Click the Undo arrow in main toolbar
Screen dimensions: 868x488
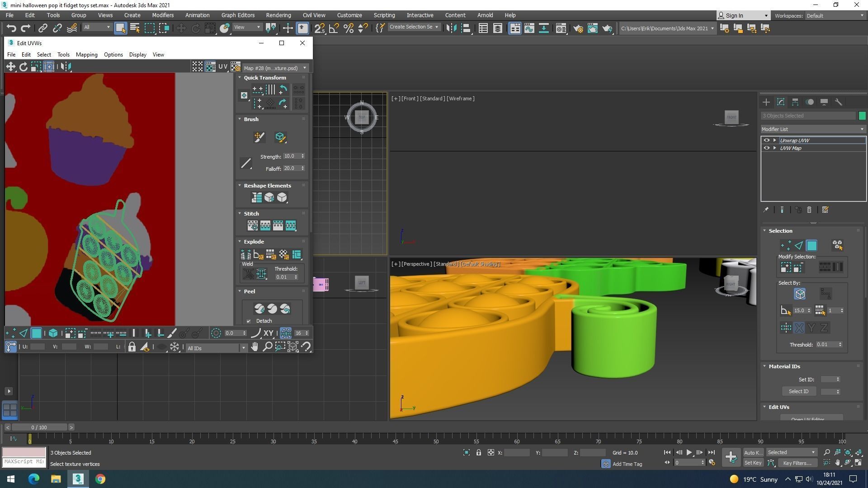coord(11,28)
